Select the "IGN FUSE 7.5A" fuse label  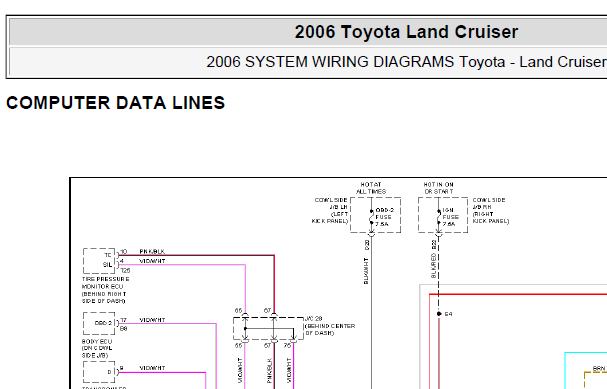point(451,217)
